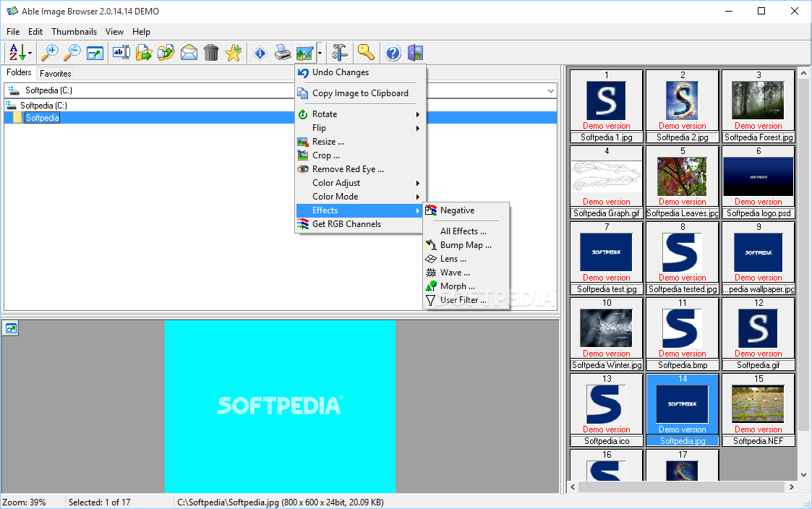Choose Undo Changes from the menu
The height and width of the screenshot is (509, 812).
[x=360, y=72]
